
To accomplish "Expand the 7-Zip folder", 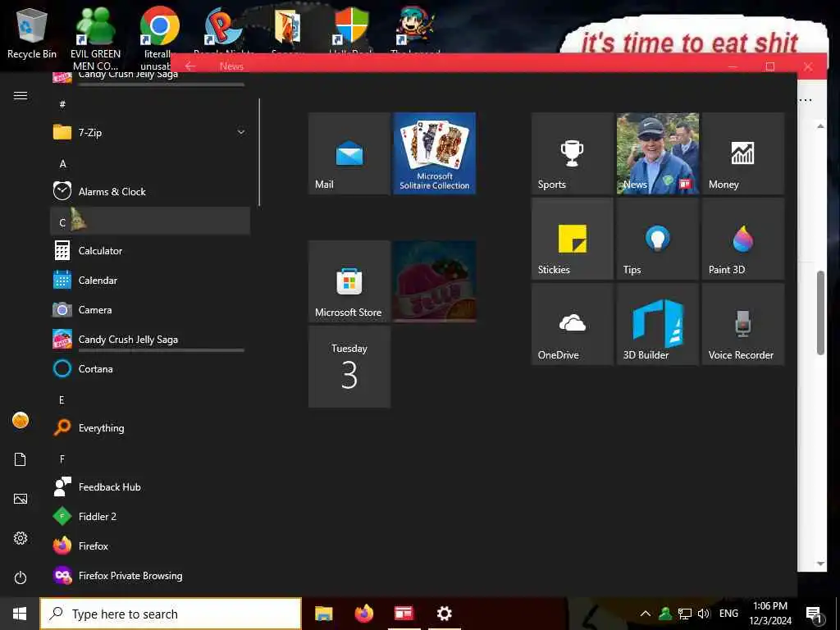I will coord(150,132).
